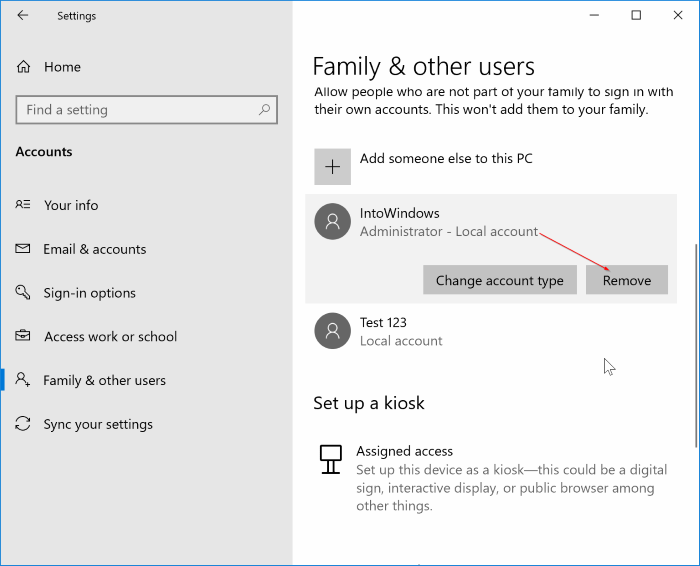Click Change account type button
This screenshot has height=566, width=700.
click(500, 280)
